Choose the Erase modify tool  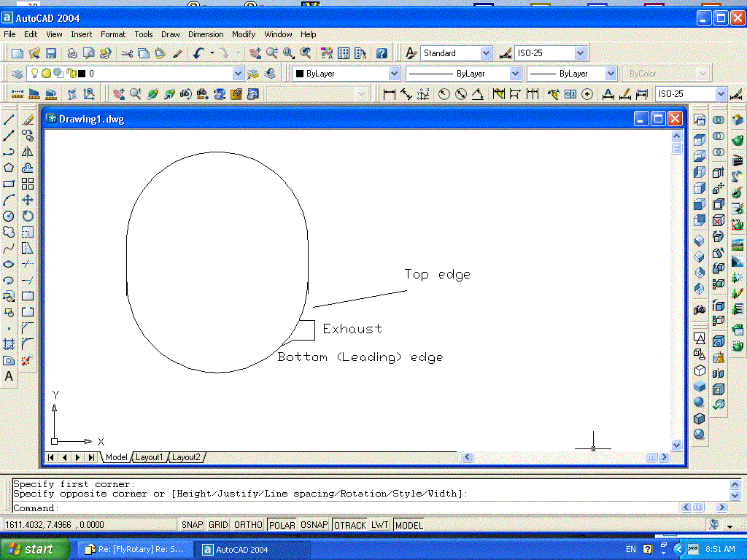pos(28,120)
